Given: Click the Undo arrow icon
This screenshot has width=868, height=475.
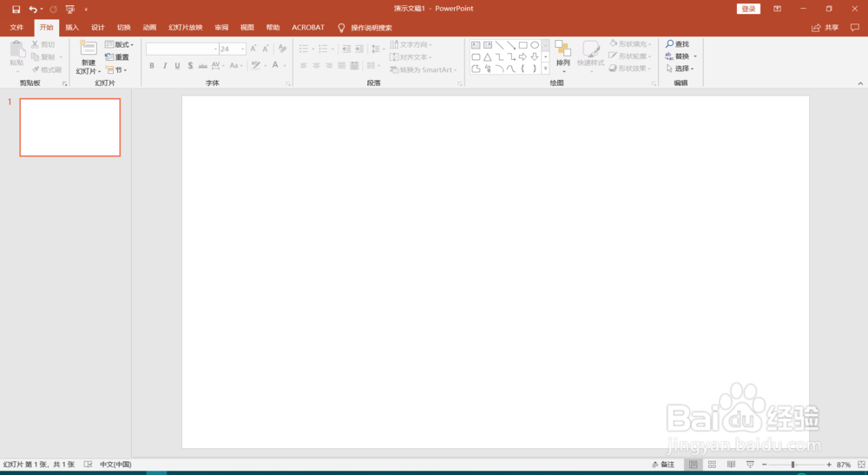Looking at the screenshot, I should [33, 9].
